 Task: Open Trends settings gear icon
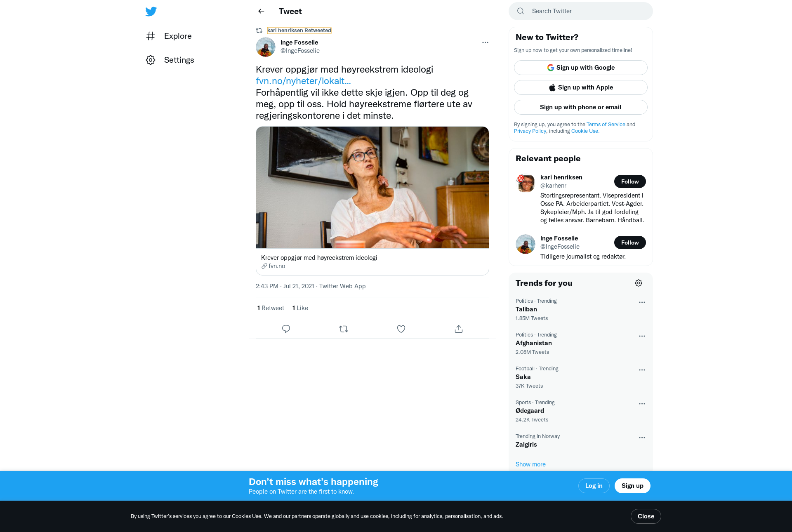click(639, 283)
